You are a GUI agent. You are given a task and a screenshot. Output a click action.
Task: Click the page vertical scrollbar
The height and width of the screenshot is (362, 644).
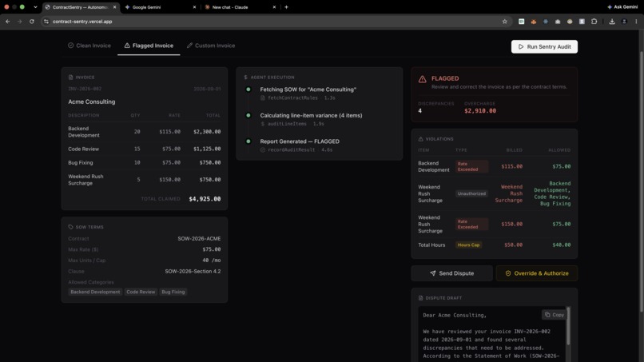642,181
